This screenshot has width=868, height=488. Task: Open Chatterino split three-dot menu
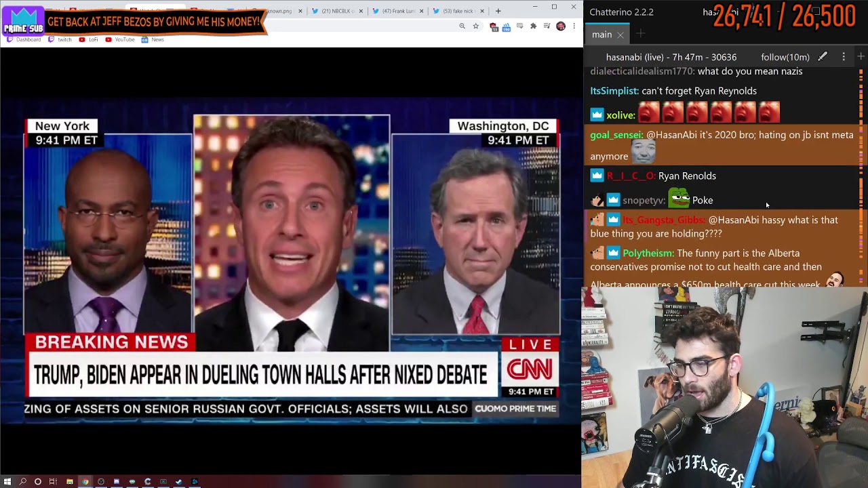pyautogui.click(x=844, y=57)
